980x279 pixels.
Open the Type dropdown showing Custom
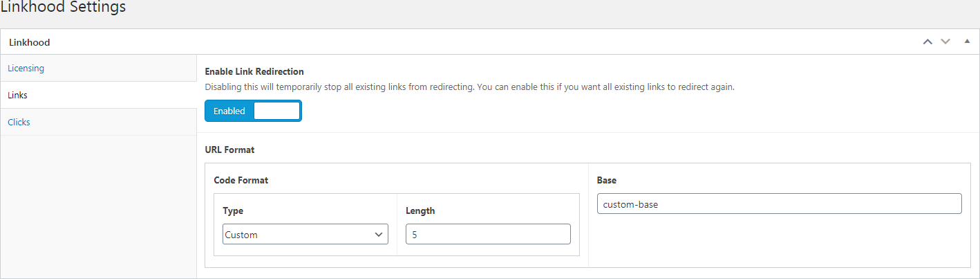pyautogui.click(x=305, y=235)
